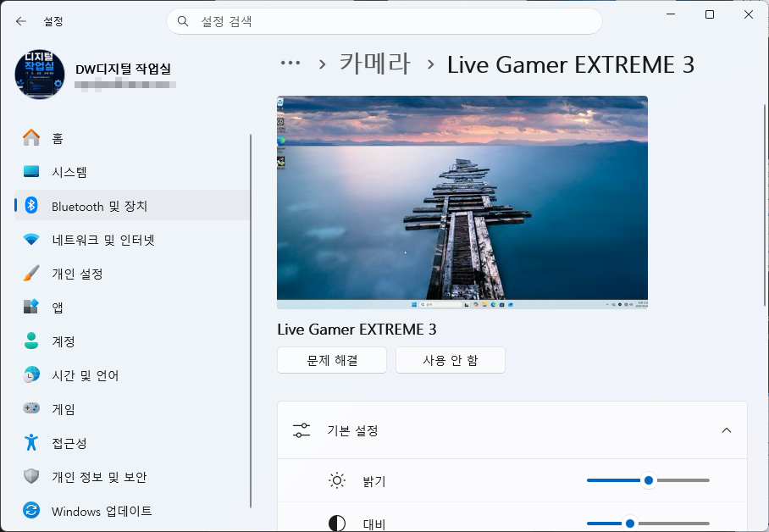
Task: Open 시간 및 언어 settings
Action: [132, 375]
